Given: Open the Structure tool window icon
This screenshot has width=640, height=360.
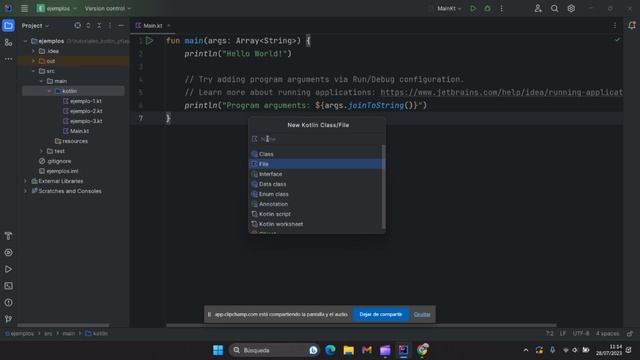Looking at the screenshot, I should coord(8,42).
